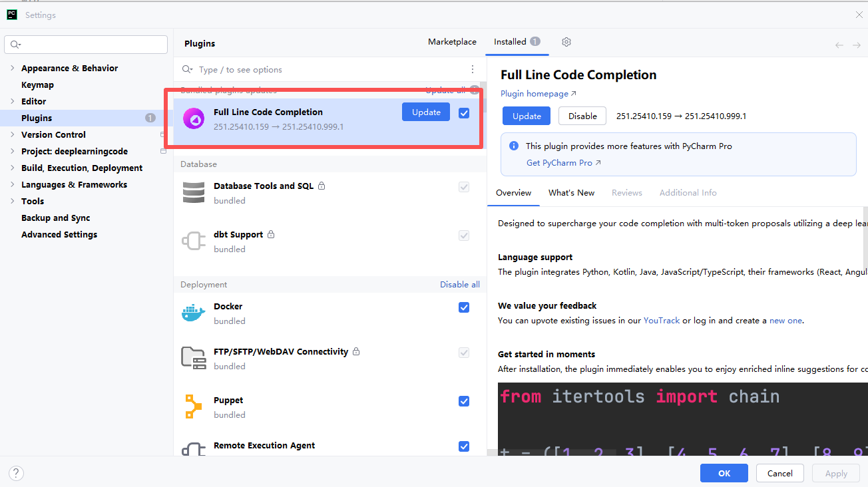Image resolution: width=868 pixels, height=487 pixels.
Task: Click the settings search input field
Action: coord(86,45)
